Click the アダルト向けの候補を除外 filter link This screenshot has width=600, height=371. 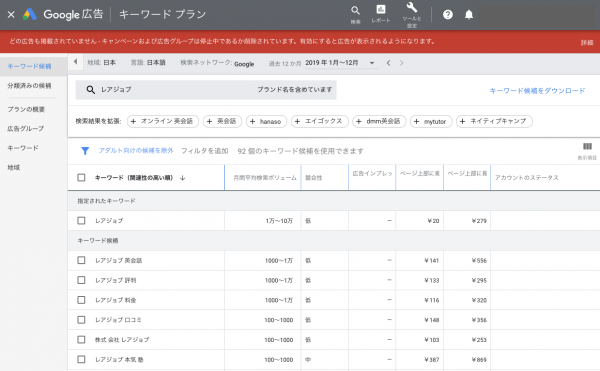point(136,151)
